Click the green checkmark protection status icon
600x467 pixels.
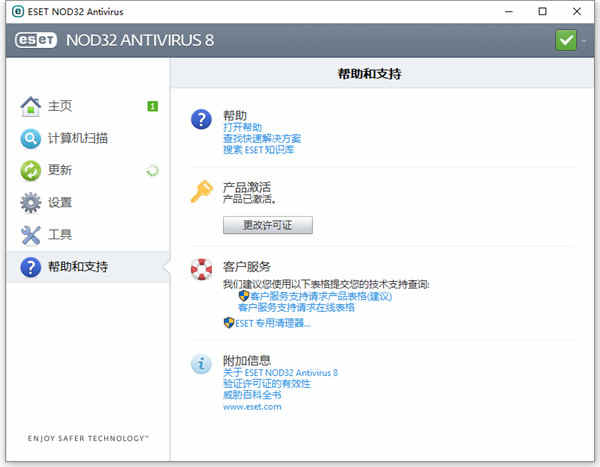566,40
